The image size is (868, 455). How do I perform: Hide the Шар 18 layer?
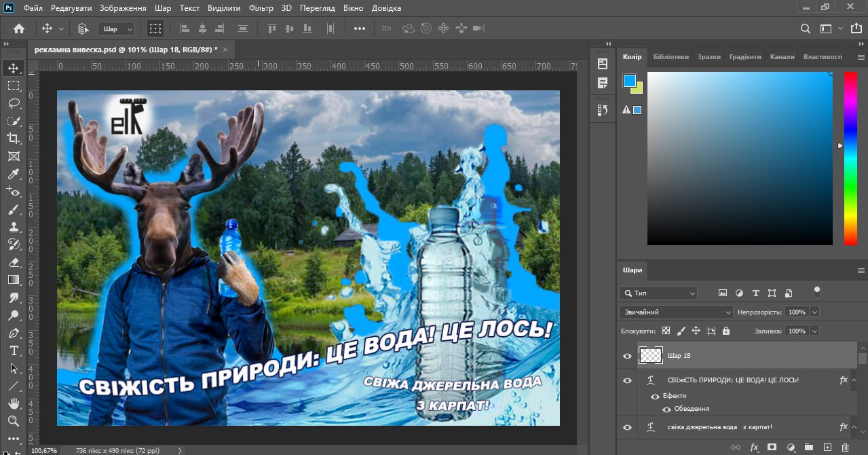(x=627, y=355)
